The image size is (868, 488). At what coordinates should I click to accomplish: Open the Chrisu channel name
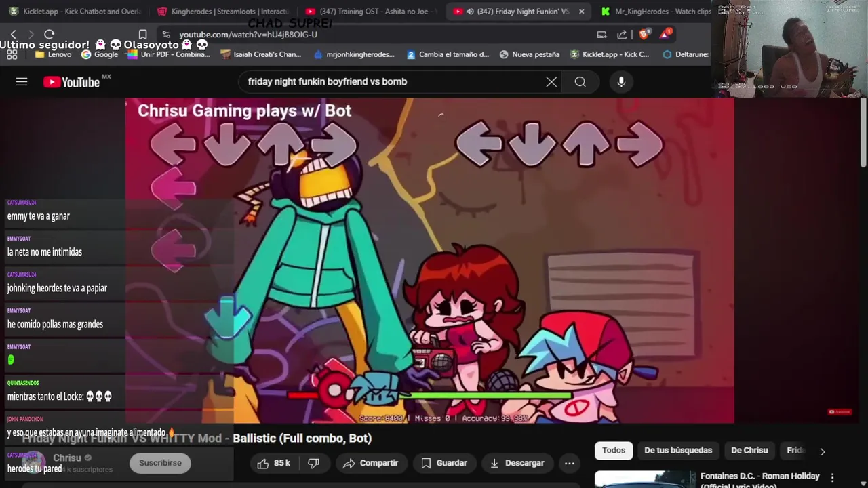click(67, 457)
